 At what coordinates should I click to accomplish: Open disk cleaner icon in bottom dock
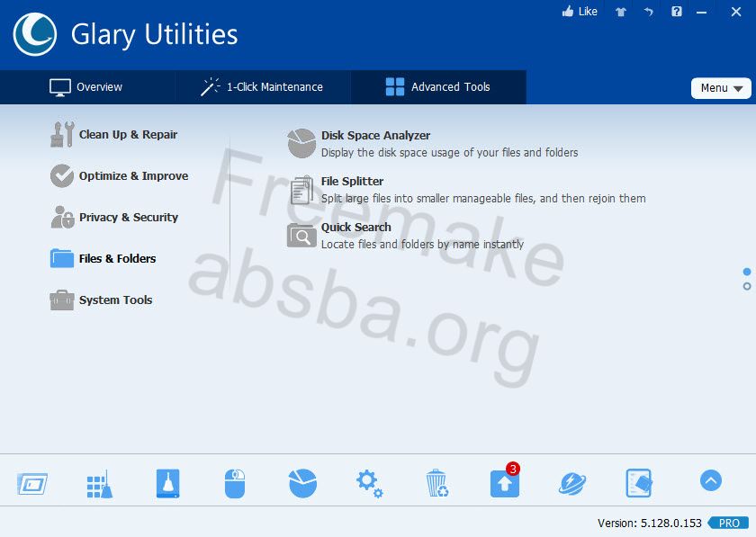tap(167, 484)
